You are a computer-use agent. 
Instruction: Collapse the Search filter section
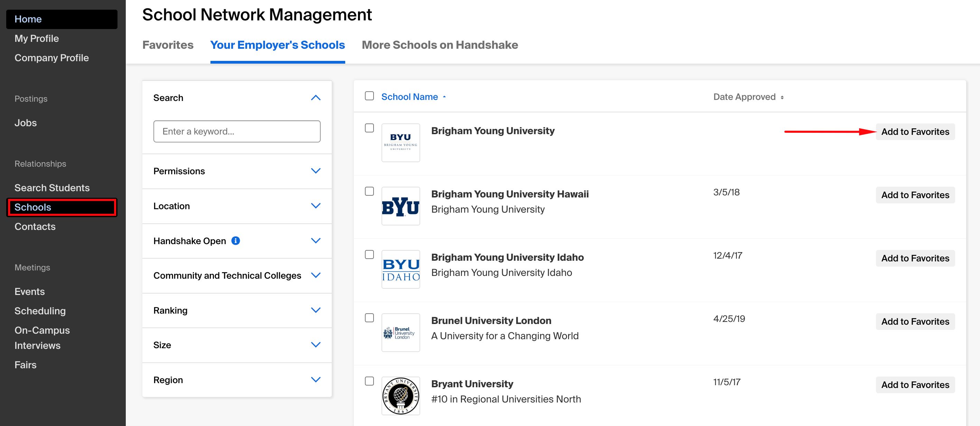pyautogui.click(x=315, y=98)
